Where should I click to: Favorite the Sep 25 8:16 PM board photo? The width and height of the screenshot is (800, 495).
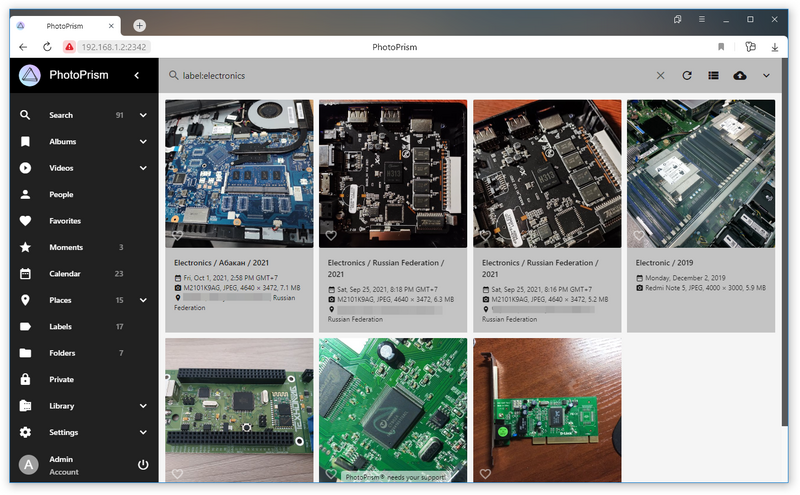(x=485, y=235)
